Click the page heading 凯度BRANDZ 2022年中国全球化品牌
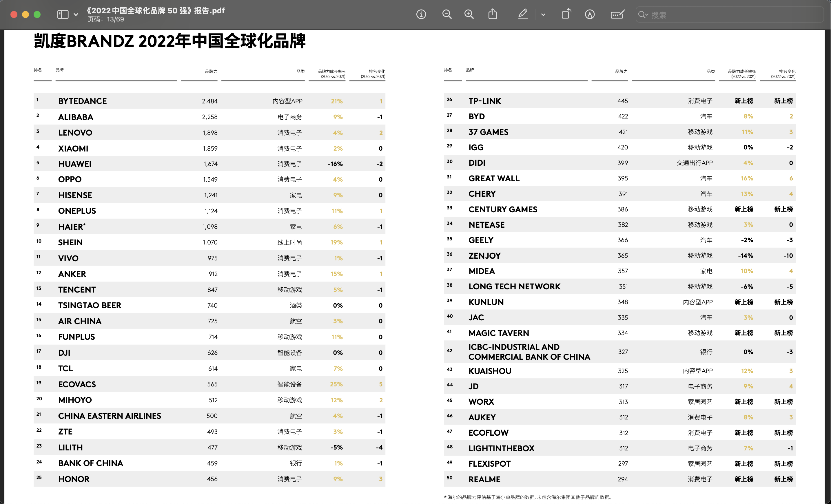This screenshot has width=831, height=504. [170, 41]
